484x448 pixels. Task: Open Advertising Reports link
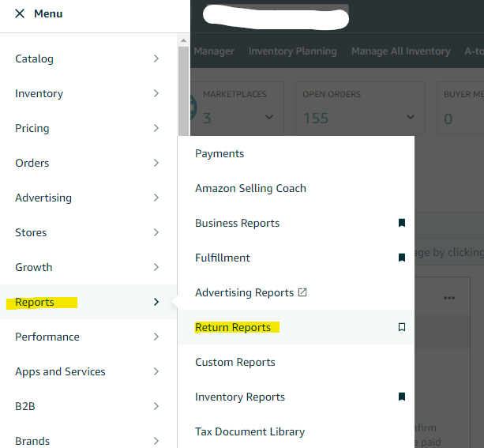[245, 292]
